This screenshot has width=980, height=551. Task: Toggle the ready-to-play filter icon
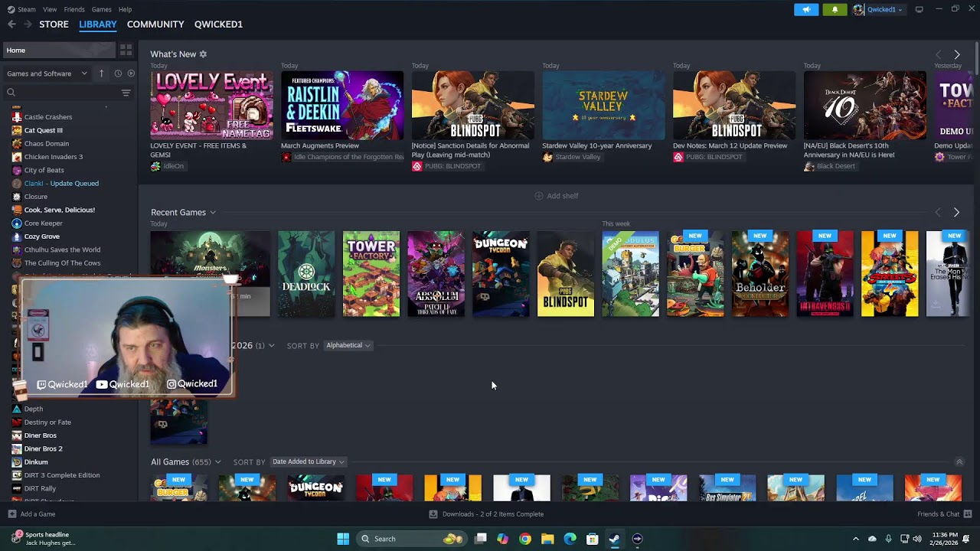131,73
